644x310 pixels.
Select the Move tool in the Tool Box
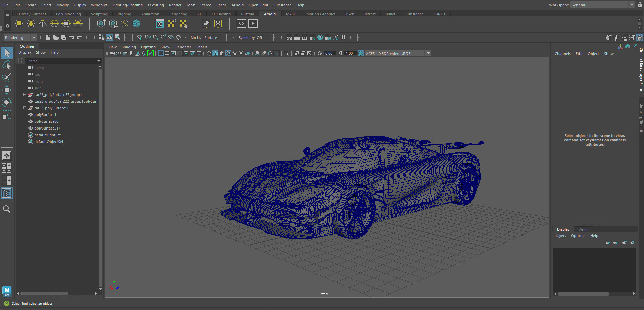pyautogui.click(x=7, y=90)
